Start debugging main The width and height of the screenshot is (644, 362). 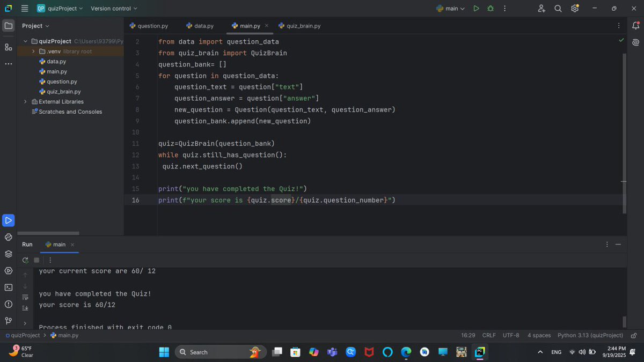click(490, 9)
